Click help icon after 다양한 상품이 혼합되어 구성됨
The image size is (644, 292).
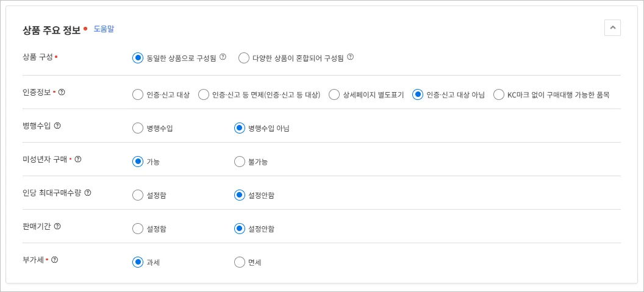point(351,57)
